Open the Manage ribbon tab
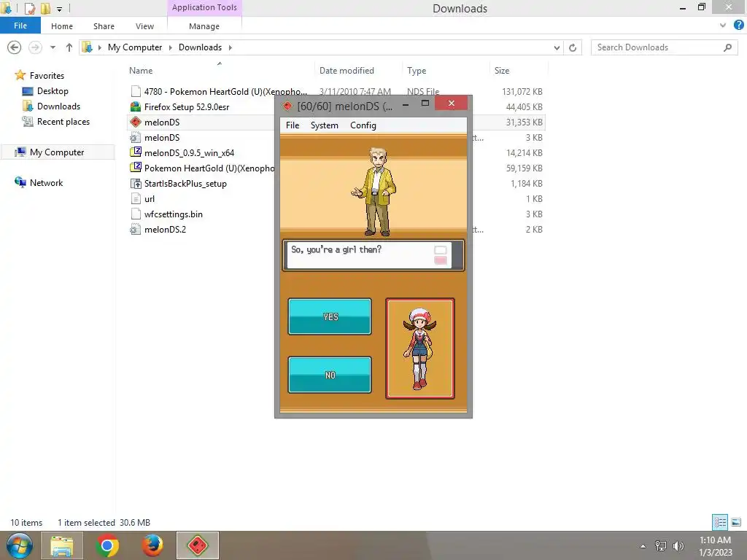Viewport: 747px width, 560px height. point(204,26)
